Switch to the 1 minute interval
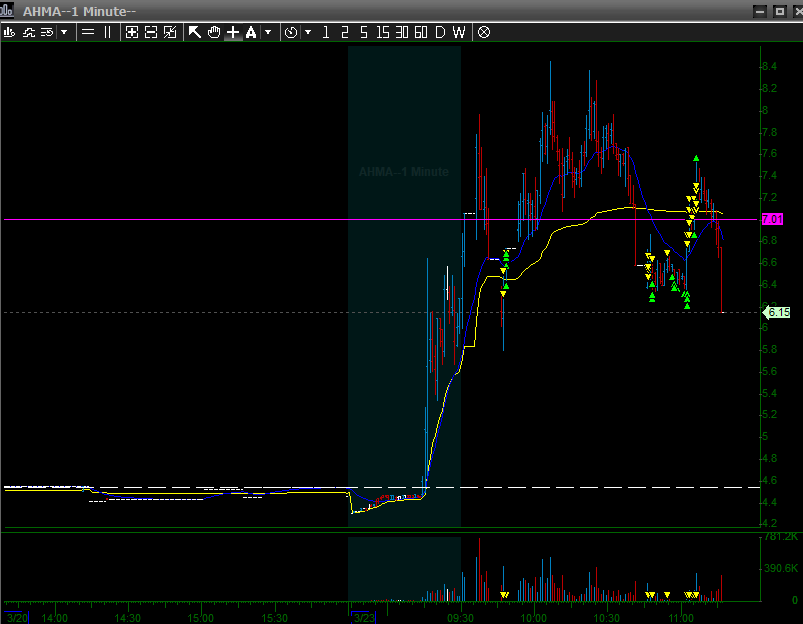Screen dimensions: 803x624 pyautogui.click(x=326, y=32)
